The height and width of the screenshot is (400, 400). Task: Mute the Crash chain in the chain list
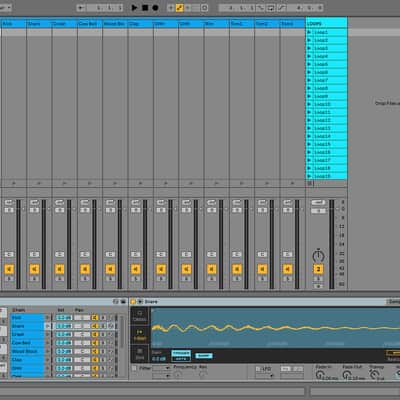click(95, 334)
